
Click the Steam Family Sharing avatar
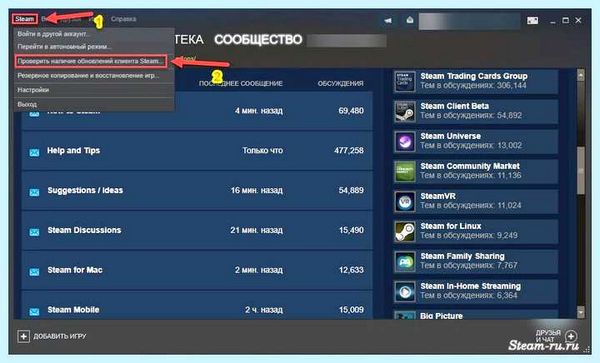coord(405,261)
